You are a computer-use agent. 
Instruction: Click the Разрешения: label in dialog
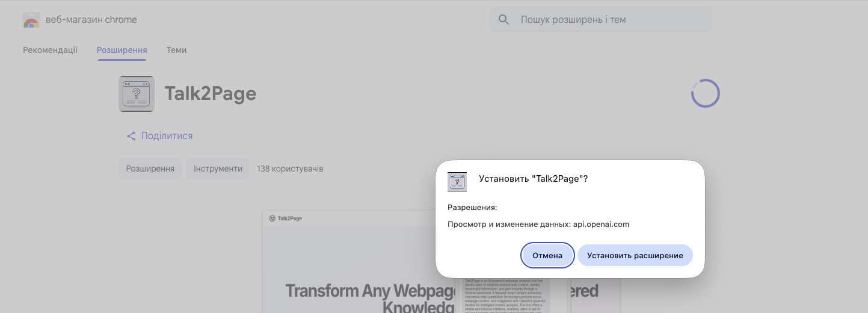(x=472, y=208)
